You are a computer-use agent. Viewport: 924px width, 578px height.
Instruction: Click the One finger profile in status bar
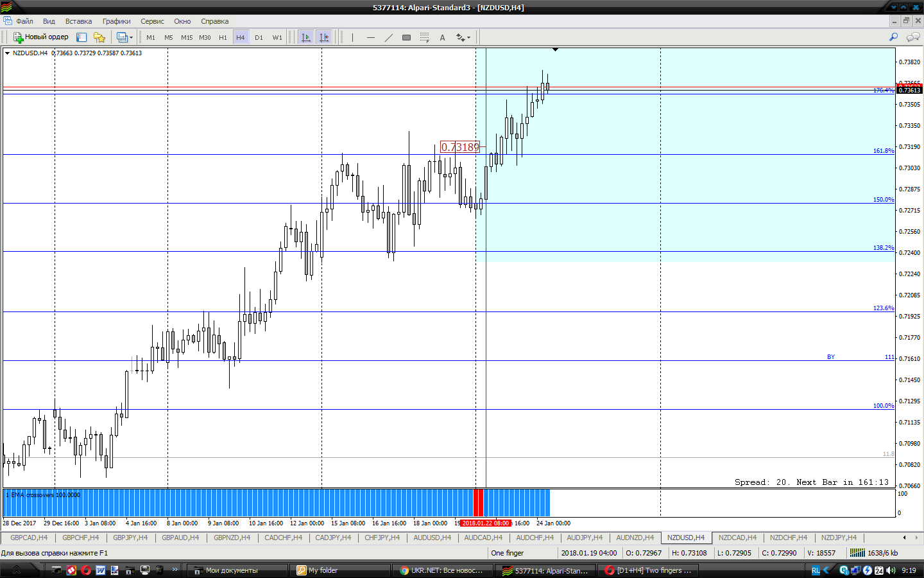coord(508,553)
